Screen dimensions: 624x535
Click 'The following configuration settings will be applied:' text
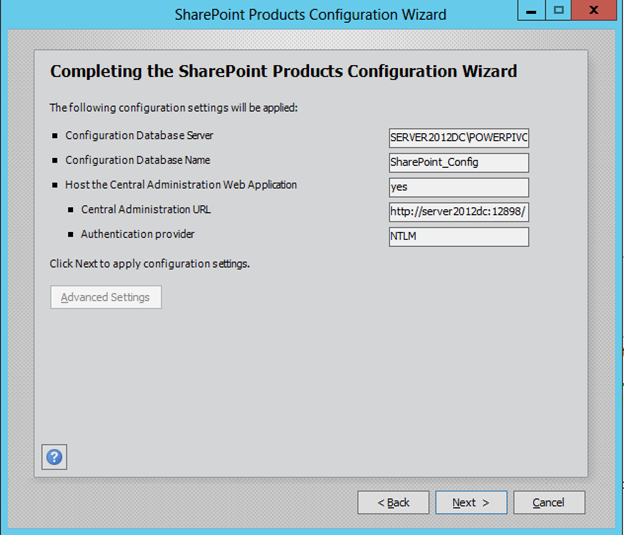(174, 107)
